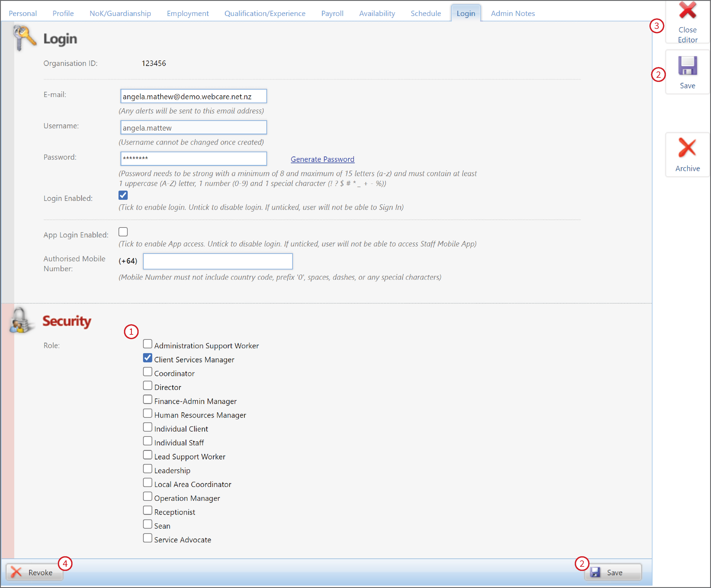Open the Generate Password link

click(x=322, y=159)
